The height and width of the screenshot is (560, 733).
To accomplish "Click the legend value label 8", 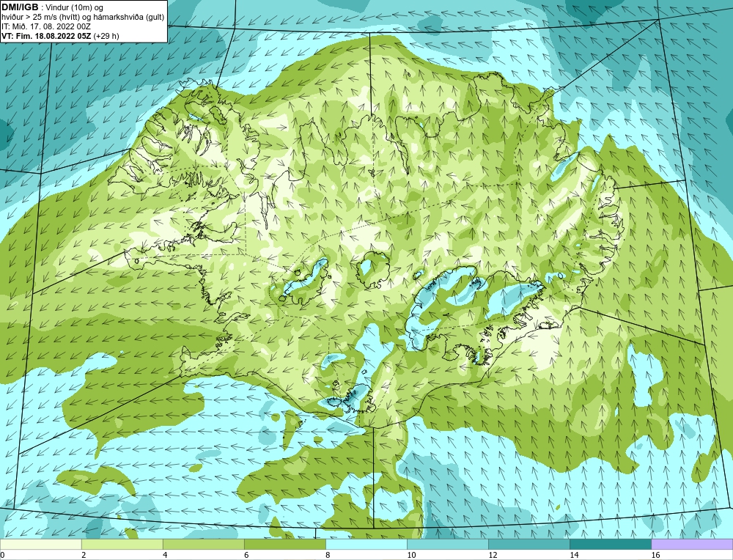I will pos(327,555).
